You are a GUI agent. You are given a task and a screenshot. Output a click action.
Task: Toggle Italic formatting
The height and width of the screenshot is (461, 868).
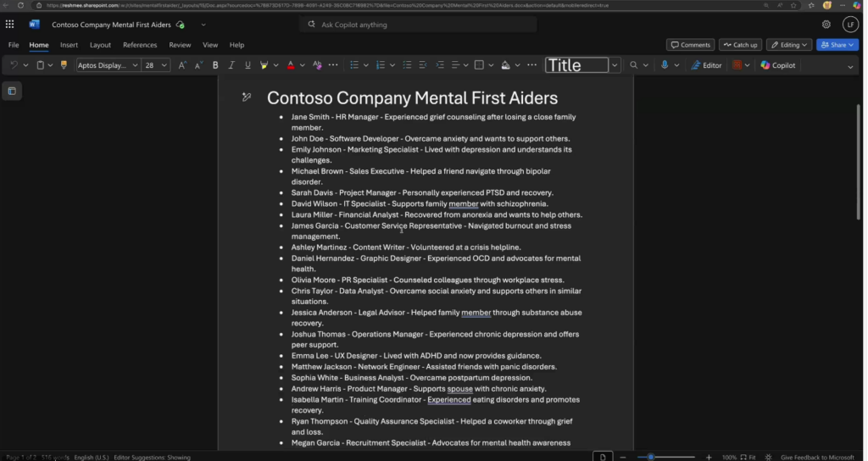[231, 65]
